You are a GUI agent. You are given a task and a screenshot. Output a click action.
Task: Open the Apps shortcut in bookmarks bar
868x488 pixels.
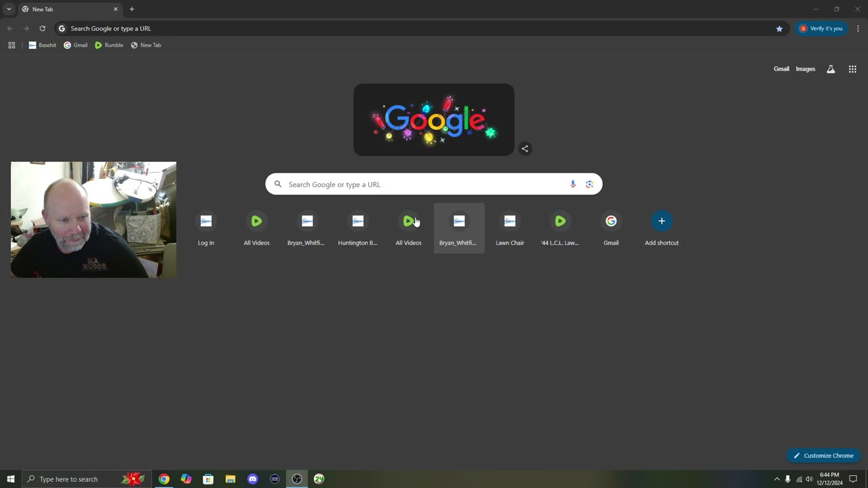point(12,45)
